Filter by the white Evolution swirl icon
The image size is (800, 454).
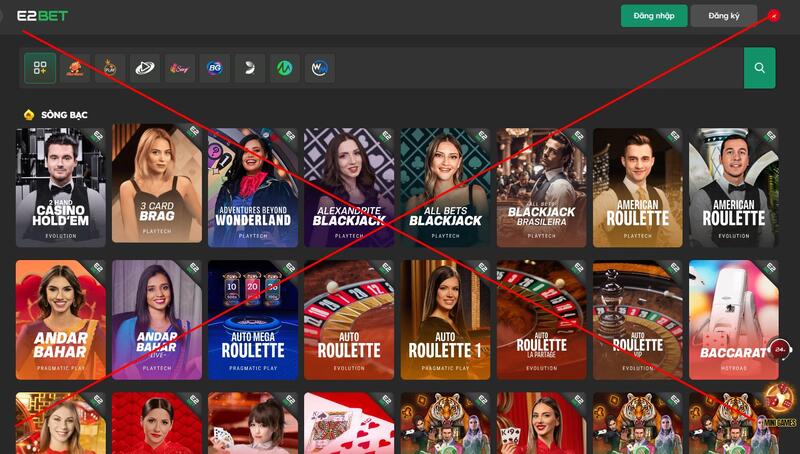click(249, 68)
